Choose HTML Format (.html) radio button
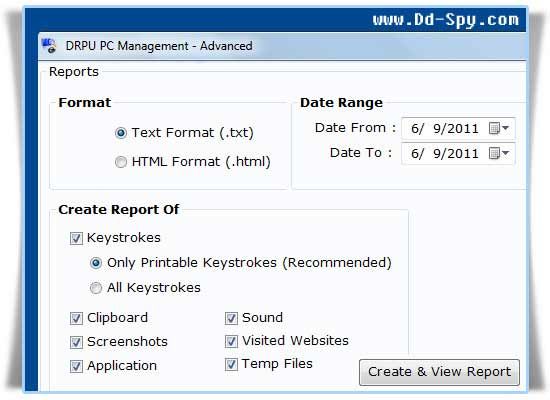 [121, 162]
